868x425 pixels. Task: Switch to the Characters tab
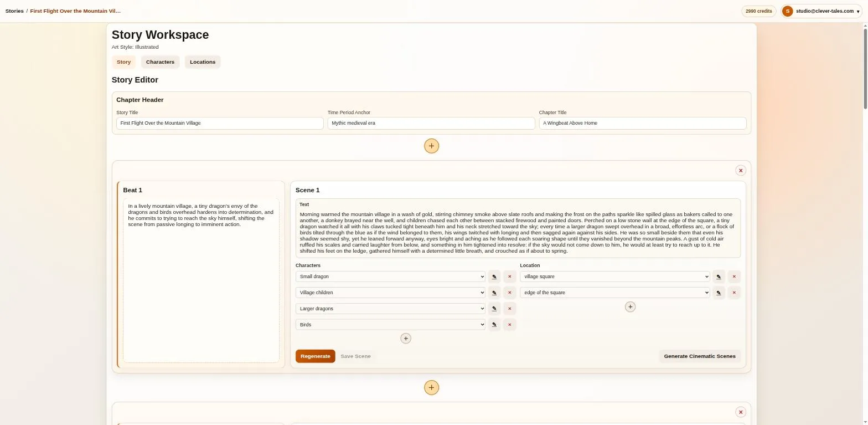pyautogui.click(x=160, y=62)
